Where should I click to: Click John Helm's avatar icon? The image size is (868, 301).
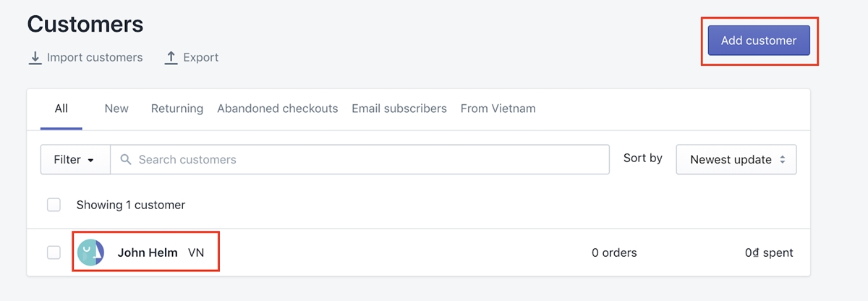click(x=90, y=253)
